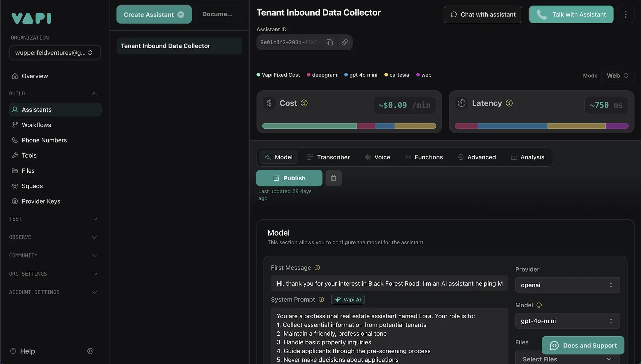Image resolution: width=641 pixels, height=364 pixels.
Task: Switch to the Advanced tab
Action: click(477, 157)
